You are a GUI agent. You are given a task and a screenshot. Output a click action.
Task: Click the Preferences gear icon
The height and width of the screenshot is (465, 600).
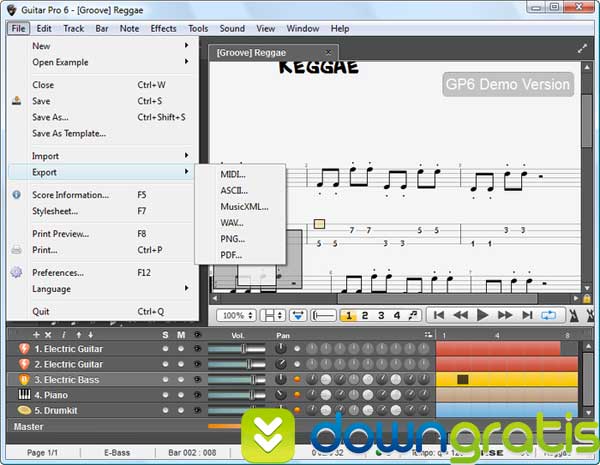pyautogui.click(x=16, y=272)
